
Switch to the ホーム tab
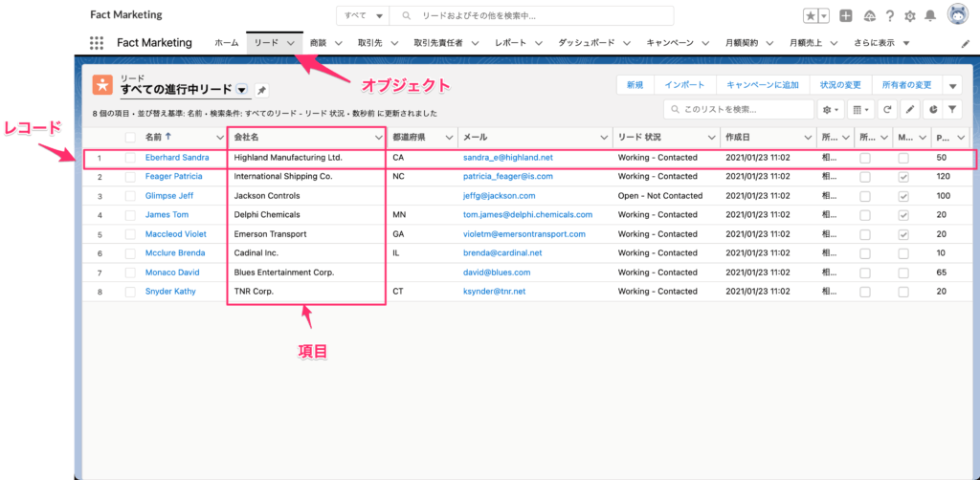227,43
